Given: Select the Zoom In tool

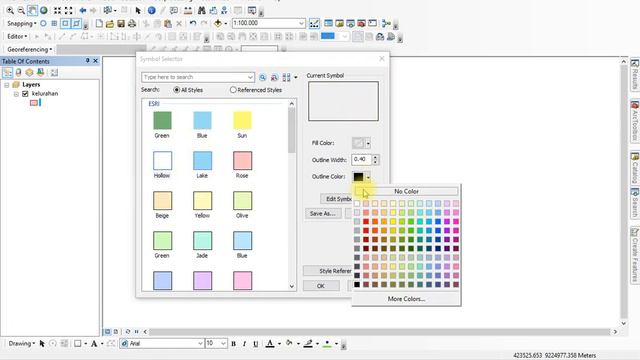Looking at the screenshot, I should point(10,10).
